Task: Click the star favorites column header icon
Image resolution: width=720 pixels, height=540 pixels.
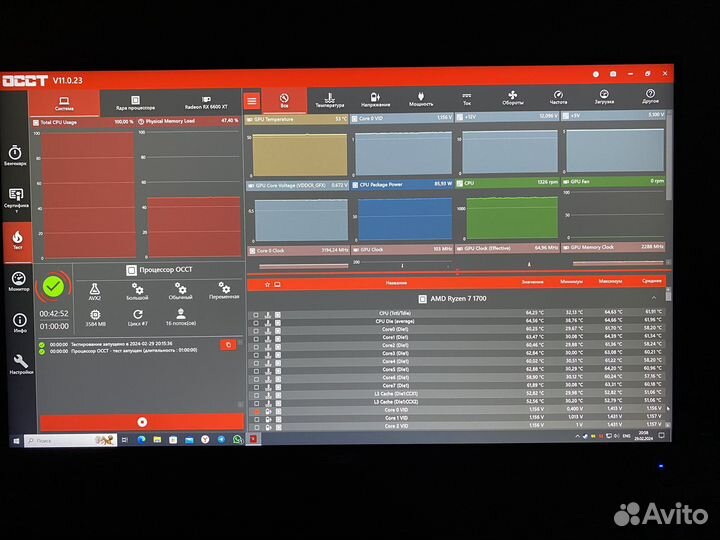Action: point(267,285)
